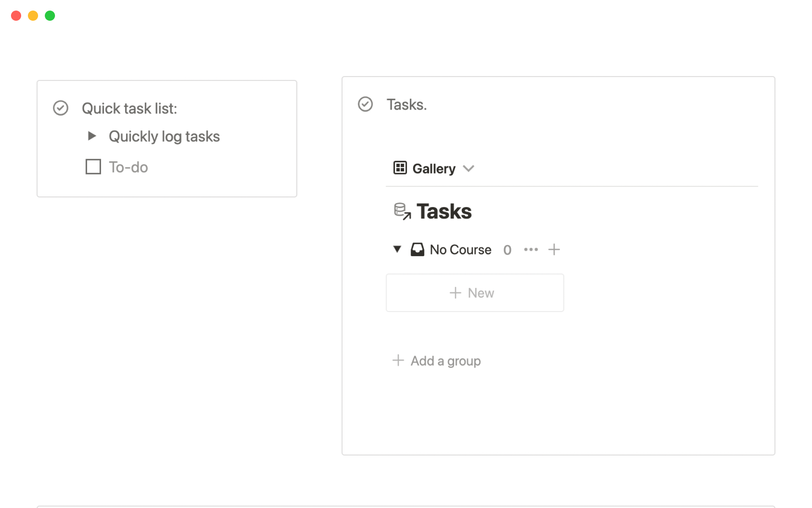This screenshot has width=812, height=508.
Task: Click the check-circle icon beside Tasks.
Action: click(365, 104)
